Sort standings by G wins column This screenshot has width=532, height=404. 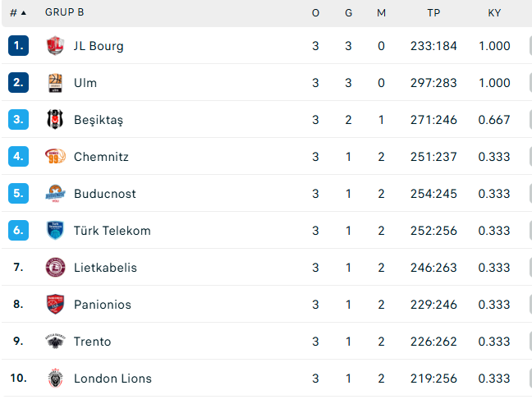click(348, 13)
